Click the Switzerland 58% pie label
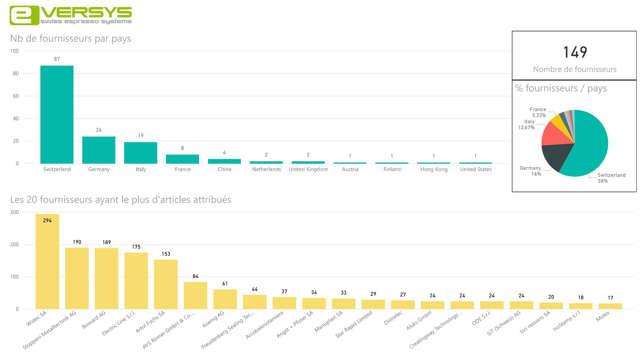 [611, 178]
